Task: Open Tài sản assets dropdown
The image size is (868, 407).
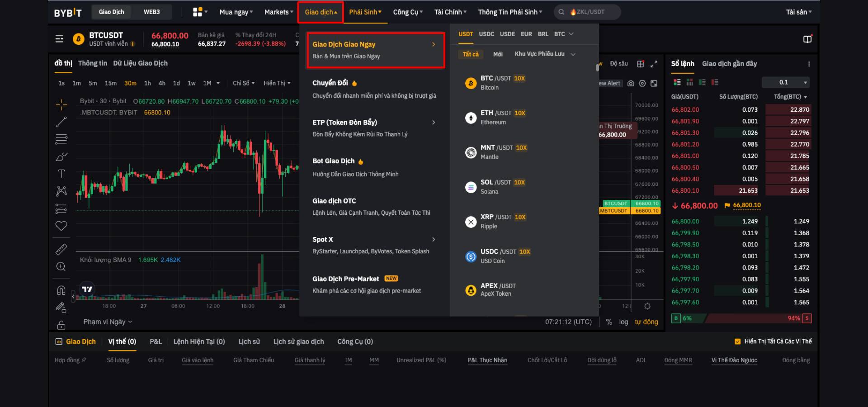Action: [x=799, y=12]
